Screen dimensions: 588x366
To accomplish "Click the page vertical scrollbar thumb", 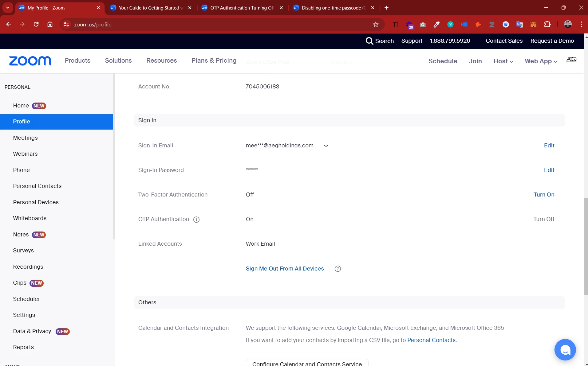I will click(586, 247).
